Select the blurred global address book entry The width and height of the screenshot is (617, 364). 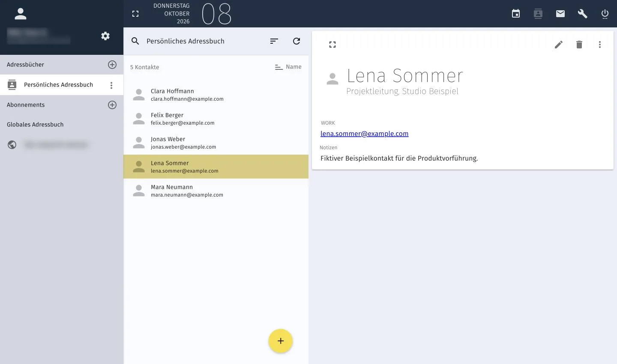point(62,145)
